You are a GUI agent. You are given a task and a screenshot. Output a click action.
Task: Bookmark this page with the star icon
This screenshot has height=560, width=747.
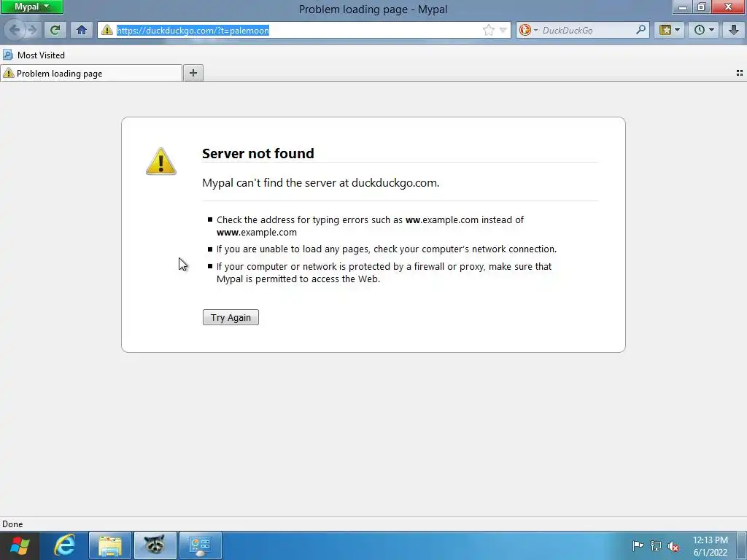488,31
